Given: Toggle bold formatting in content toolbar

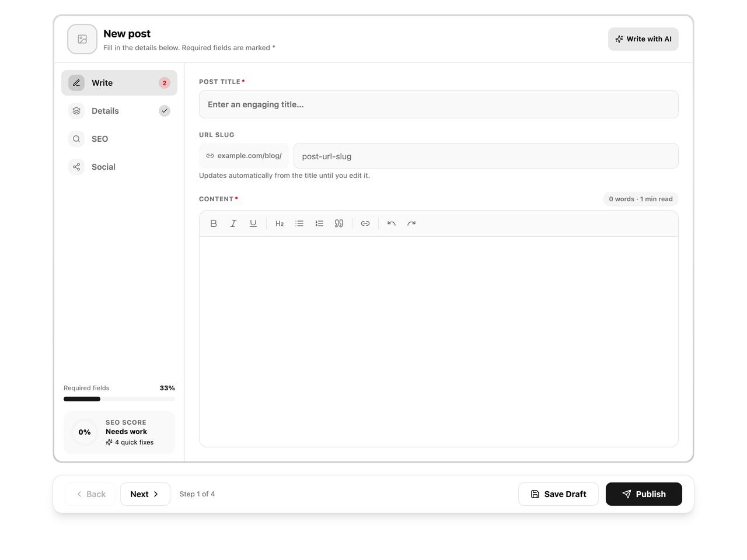Looking at the screenshot, I should pos(214,223).
